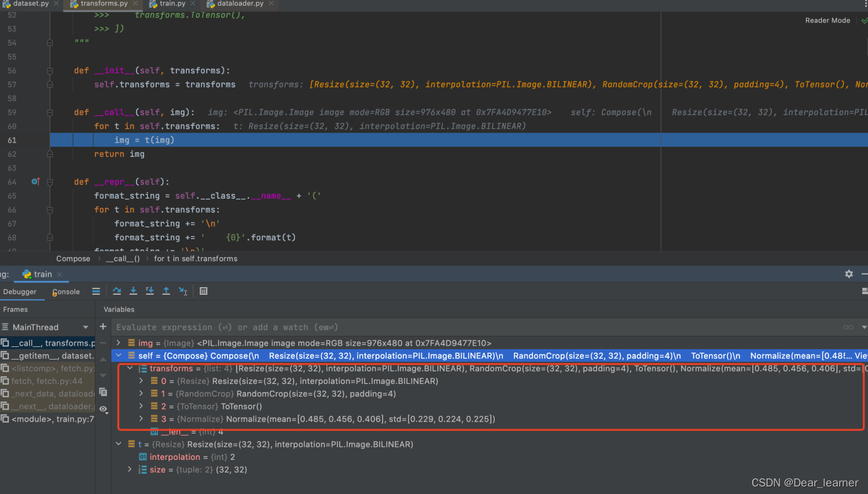Screen dimensions: 868x494
Task: Open debug panel settings gear
Action: (x=849, y=274)
